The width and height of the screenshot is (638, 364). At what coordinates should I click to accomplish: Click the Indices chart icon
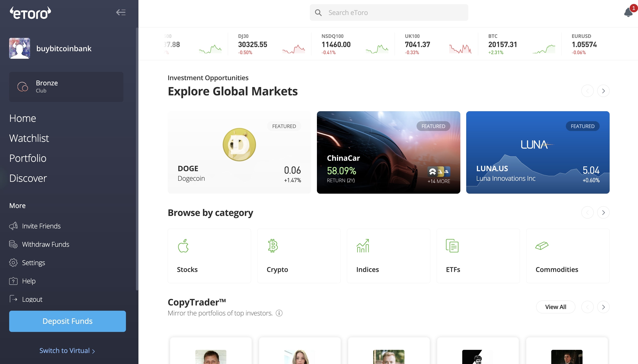click(x=363, y=246)
